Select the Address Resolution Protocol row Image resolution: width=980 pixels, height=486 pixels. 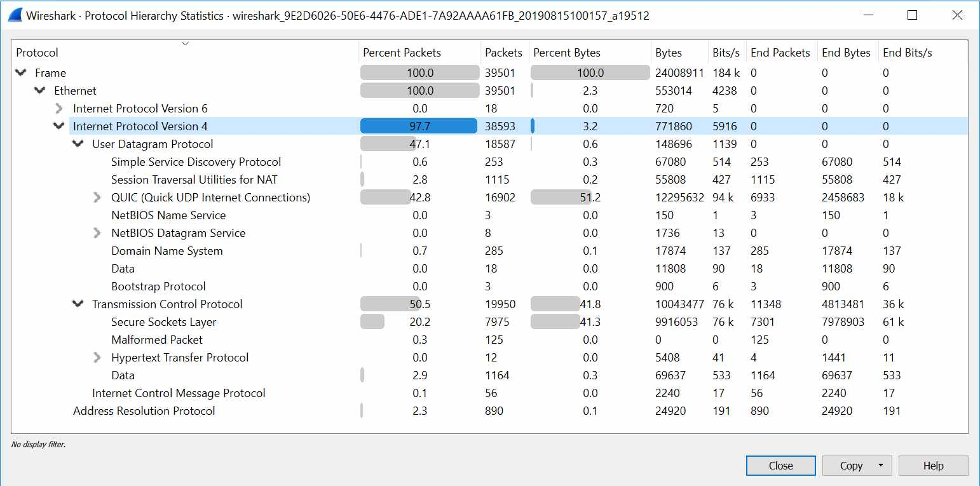pyautogui.click(x=489, y=411)
